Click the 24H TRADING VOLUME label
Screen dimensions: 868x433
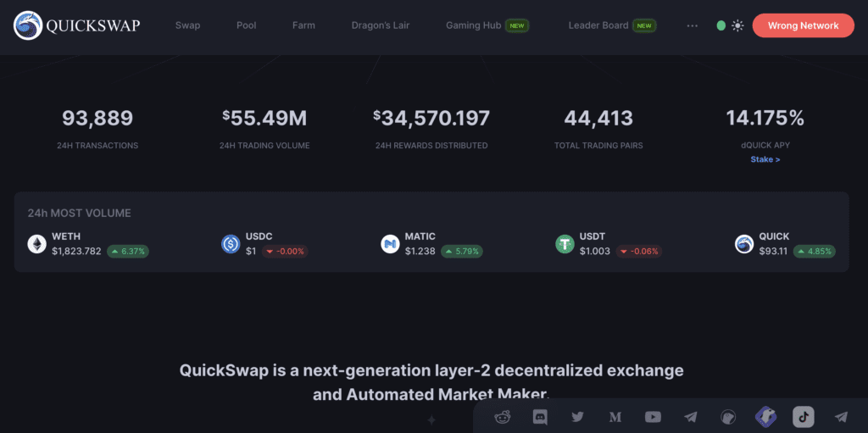click(x=264, y=146)
